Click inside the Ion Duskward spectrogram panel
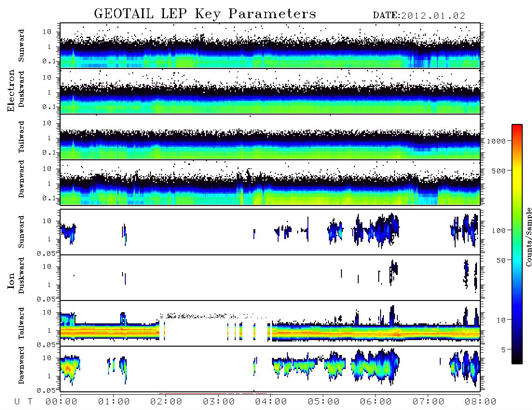This screenshot has width=532, height=410. click(x=270, y=278)
